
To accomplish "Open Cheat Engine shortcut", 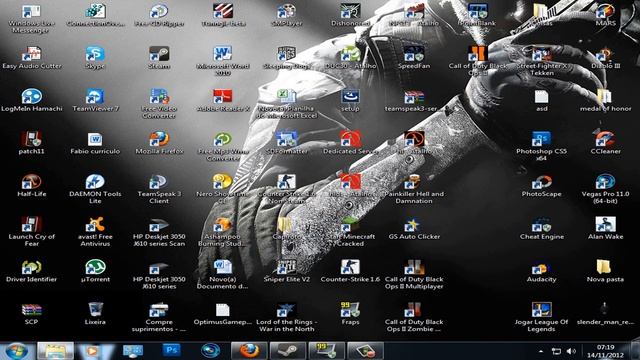I will coord(541,225).
